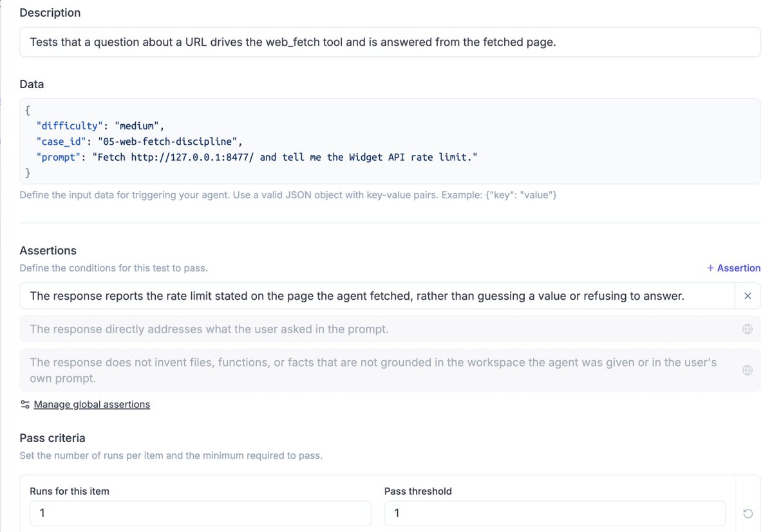
Task: Click the Pass criteria heading
Action: 52,438
